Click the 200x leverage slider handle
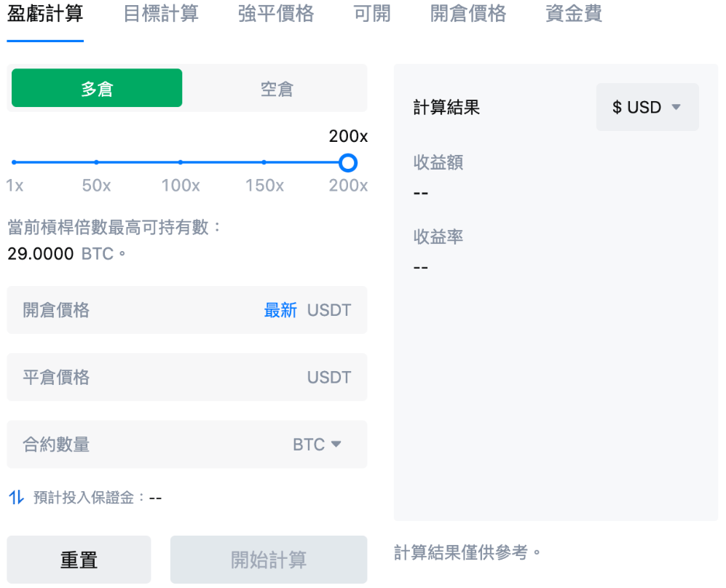 click(348, 162)
